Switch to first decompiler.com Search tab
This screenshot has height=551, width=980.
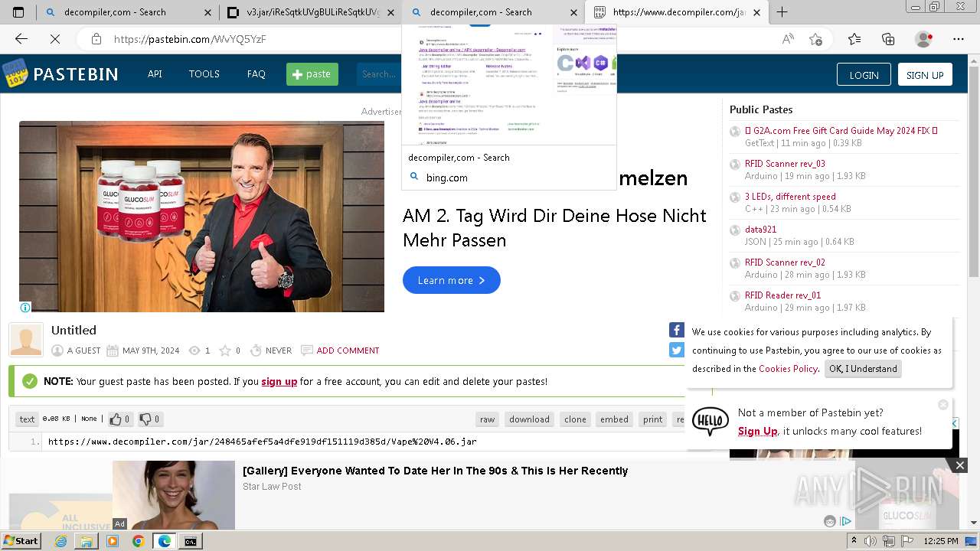click(x=128, y=12)
